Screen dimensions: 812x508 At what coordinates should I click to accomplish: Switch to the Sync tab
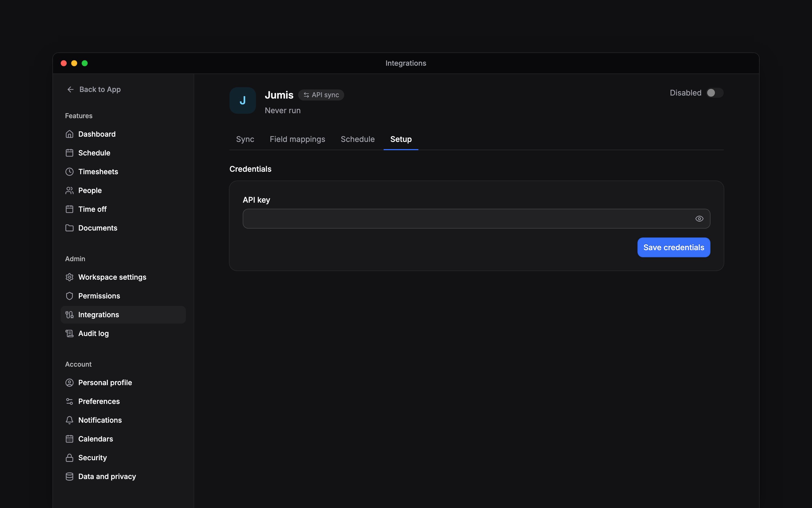[x=245, y=139]
